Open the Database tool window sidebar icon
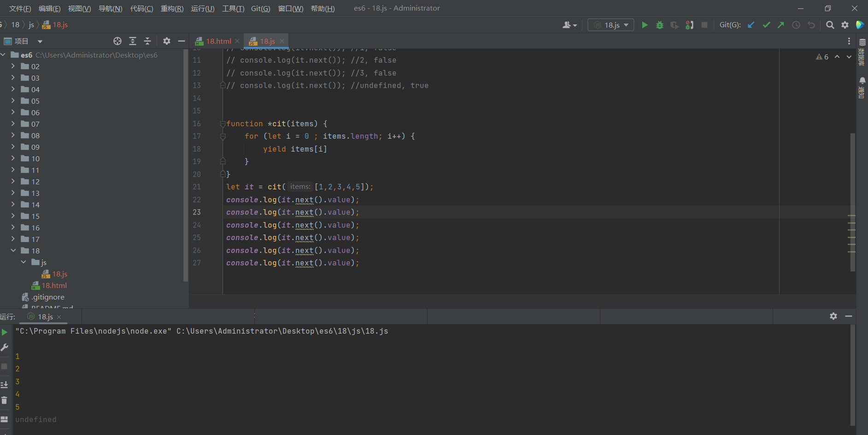This screenshot has width=868, height=435. click(862, 52)
